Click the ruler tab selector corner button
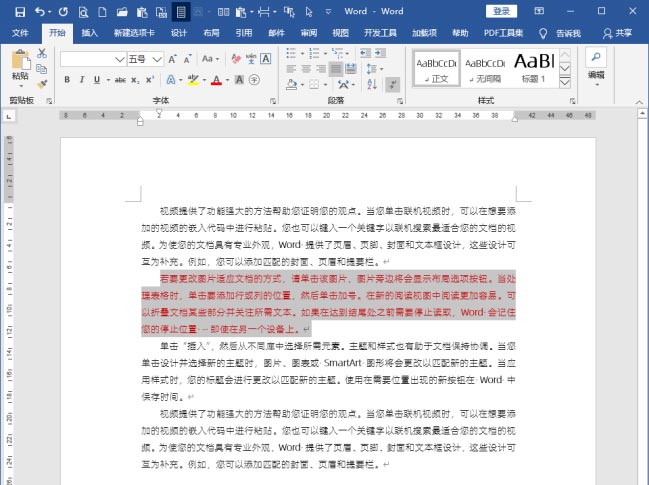Image resolution: width=649 pixels, height=485 pixels. tap(9, 117)
